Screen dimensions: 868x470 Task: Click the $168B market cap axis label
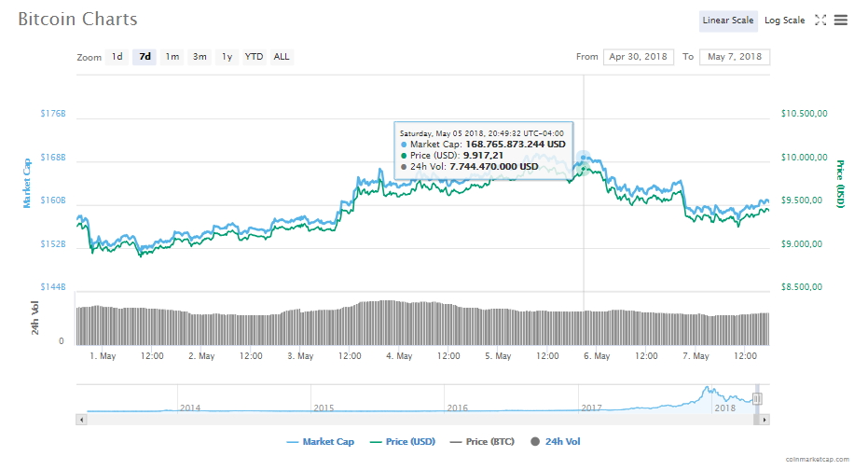(x=53, y=158)
